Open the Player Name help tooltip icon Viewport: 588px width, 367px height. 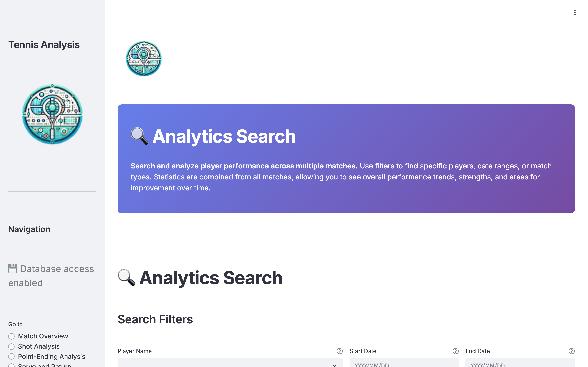(x=340, y=351)
